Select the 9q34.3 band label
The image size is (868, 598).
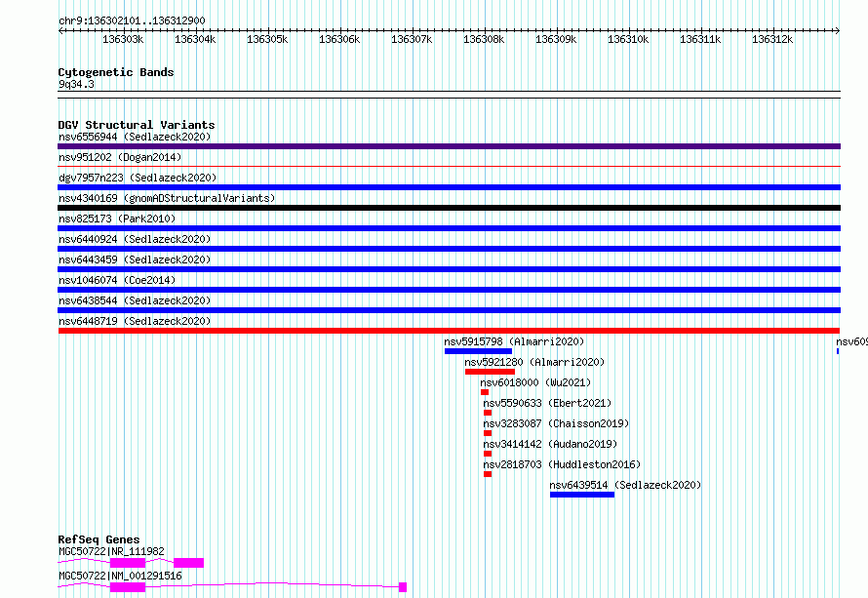(x=76, y=84)
